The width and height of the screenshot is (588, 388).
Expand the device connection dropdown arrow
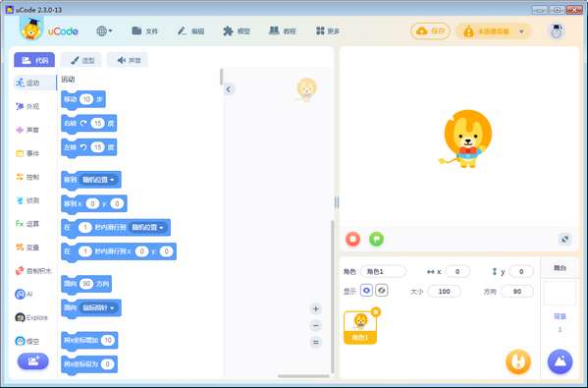(x=521, y=31)
